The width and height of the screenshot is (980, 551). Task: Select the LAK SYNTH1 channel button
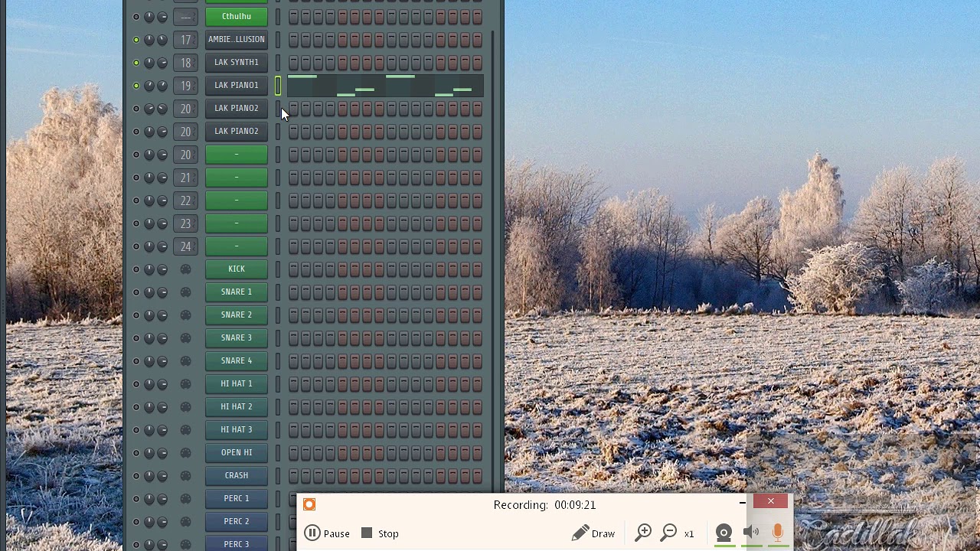tap(237, 62)
